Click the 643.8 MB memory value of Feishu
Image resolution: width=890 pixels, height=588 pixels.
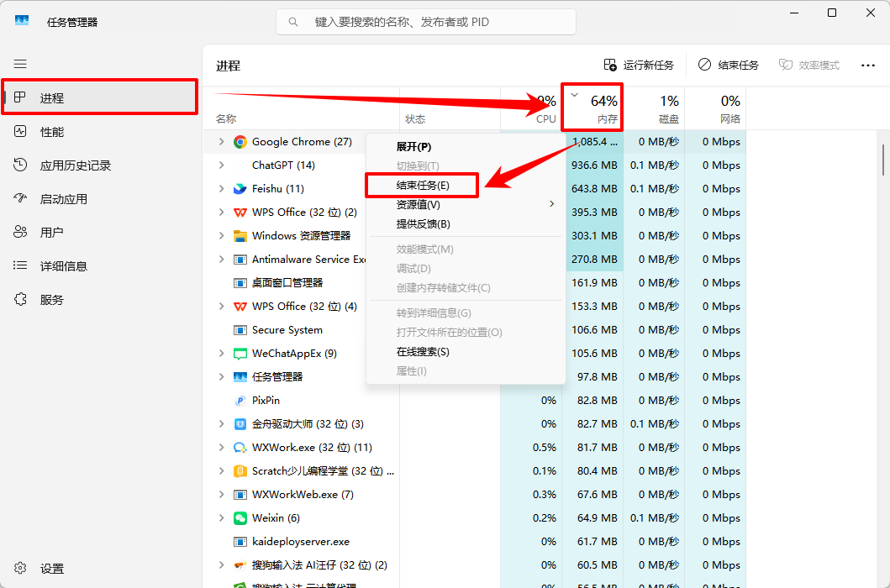point(593,188)
